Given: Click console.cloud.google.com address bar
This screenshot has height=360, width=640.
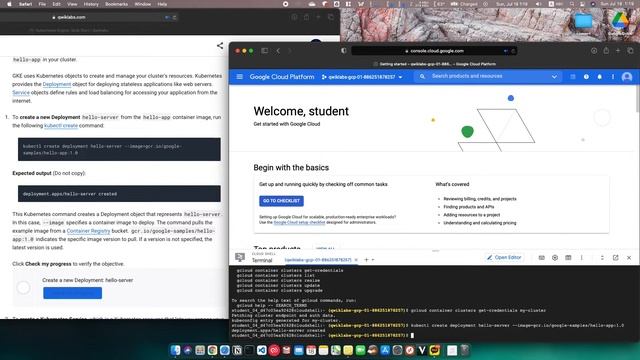Looking at the screenshot, I should [434, 51].
